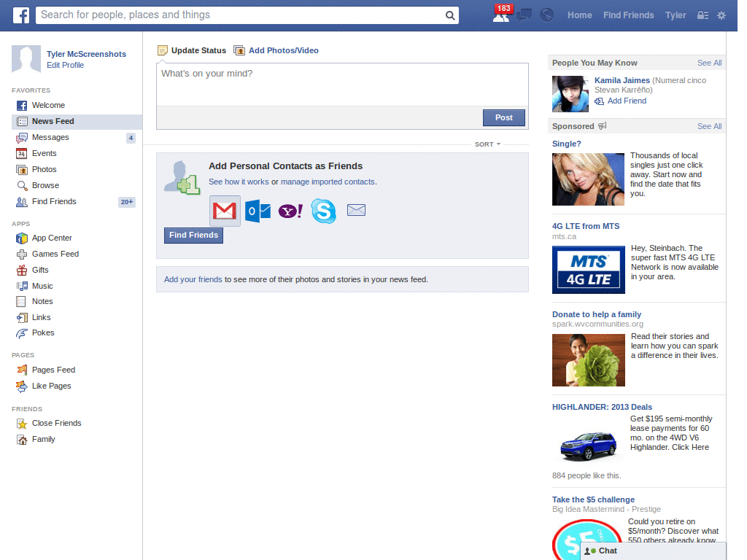Click See how it works link
The width and height of the screenshot is (747, 560).
click(x=239, y=182)
